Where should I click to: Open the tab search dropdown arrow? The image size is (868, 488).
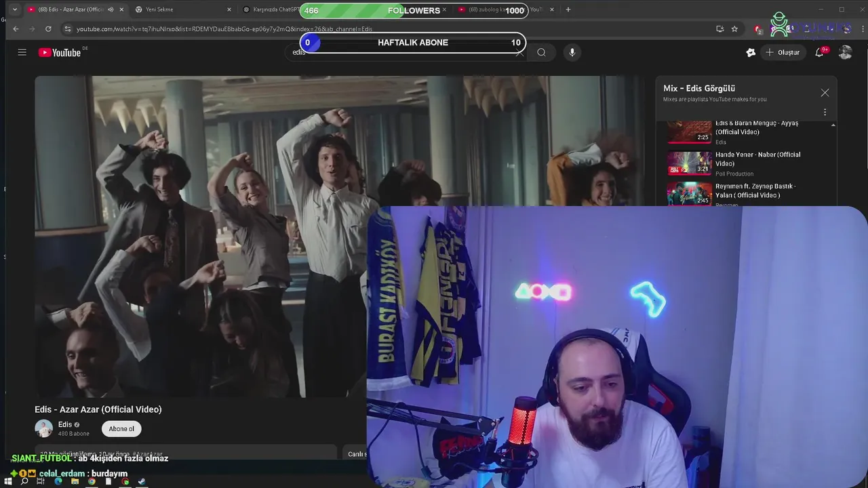[14, 9]
